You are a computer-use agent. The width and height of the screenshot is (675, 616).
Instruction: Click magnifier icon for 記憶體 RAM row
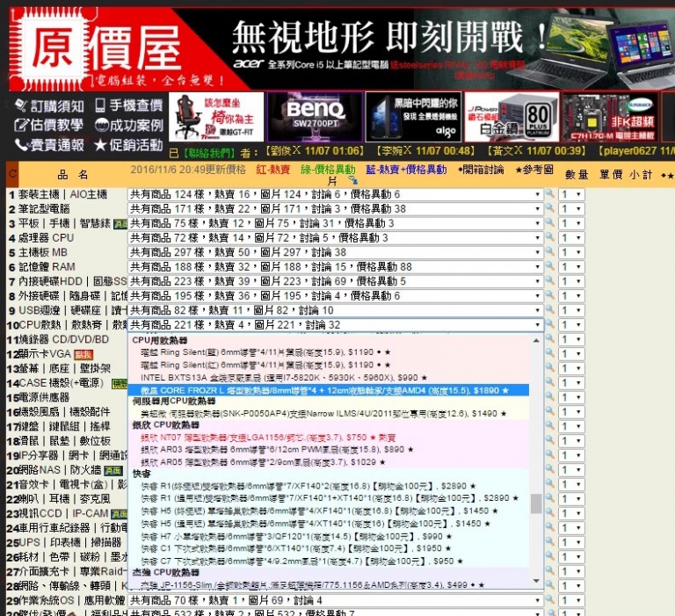coord(549,266)
